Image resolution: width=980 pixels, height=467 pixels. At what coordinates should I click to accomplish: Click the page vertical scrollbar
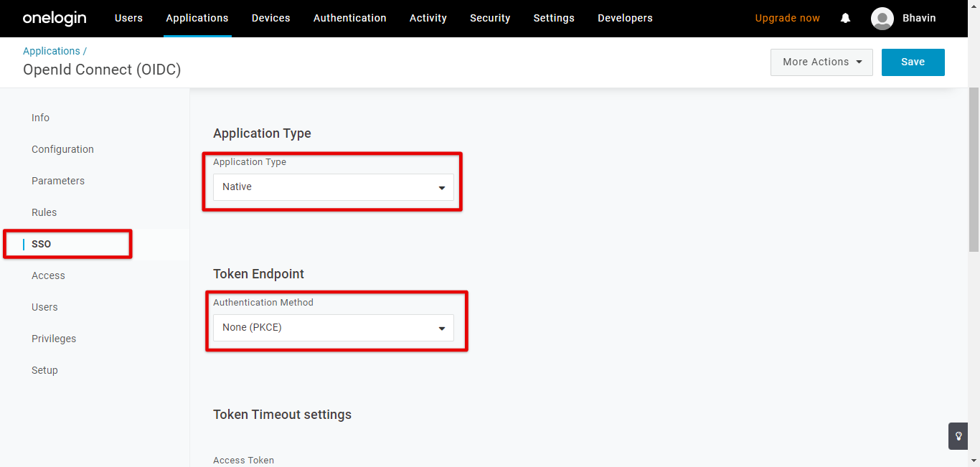coord(974,169)
